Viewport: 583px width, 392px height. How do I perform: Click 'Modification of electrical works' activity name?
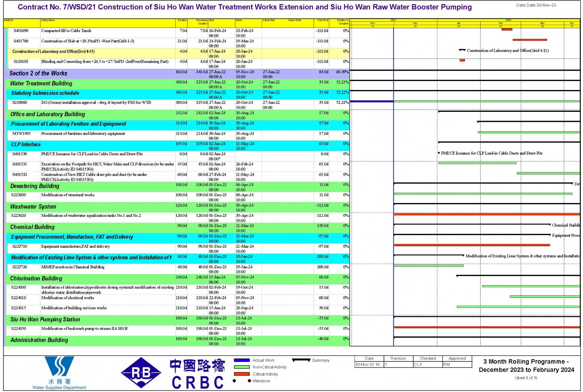(x=68, y=298)
